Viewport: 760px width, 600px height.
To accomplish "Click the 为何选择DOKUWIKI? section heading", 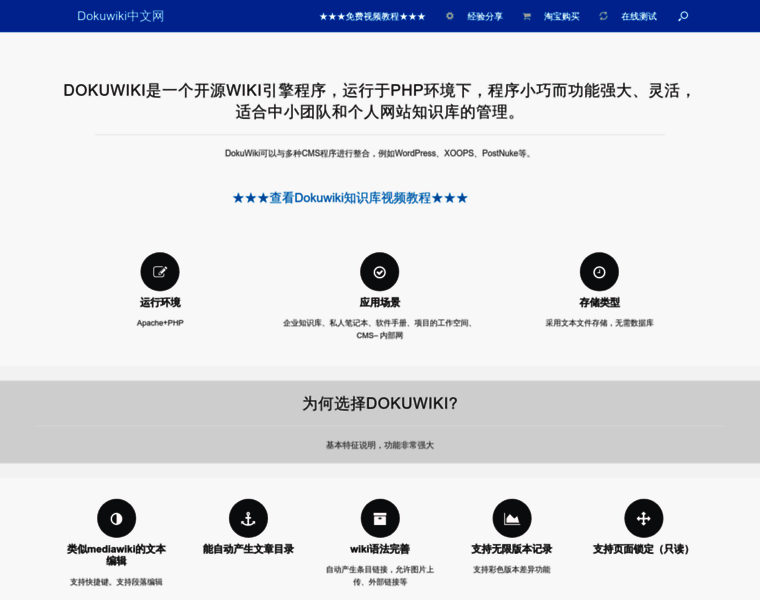I will pos(380,403).
